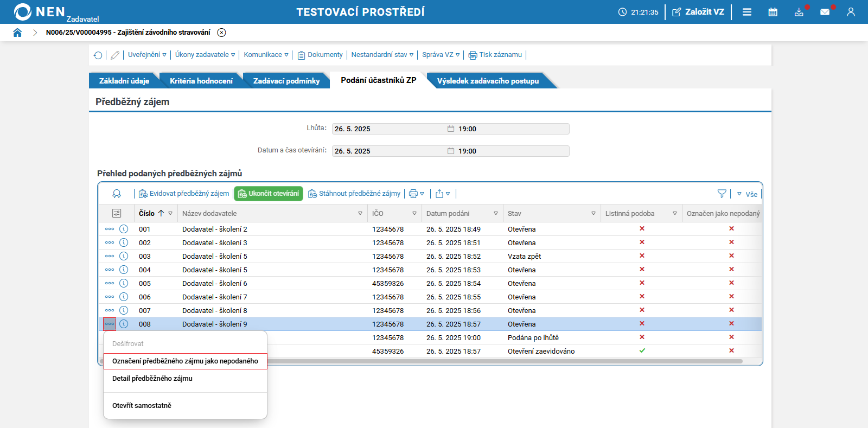
Task: Open Dokumenty section
Action: [320, 55]
